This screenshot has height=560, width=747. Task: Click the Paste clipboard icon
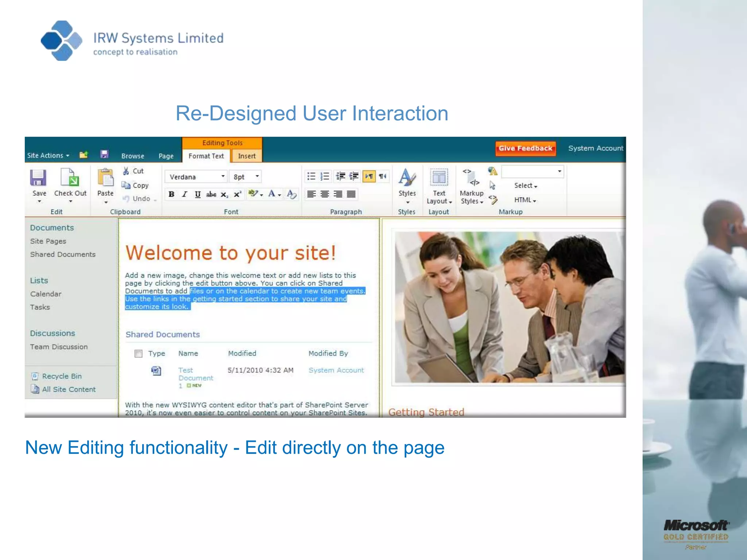pyautogui.click(x=105, y=178)
